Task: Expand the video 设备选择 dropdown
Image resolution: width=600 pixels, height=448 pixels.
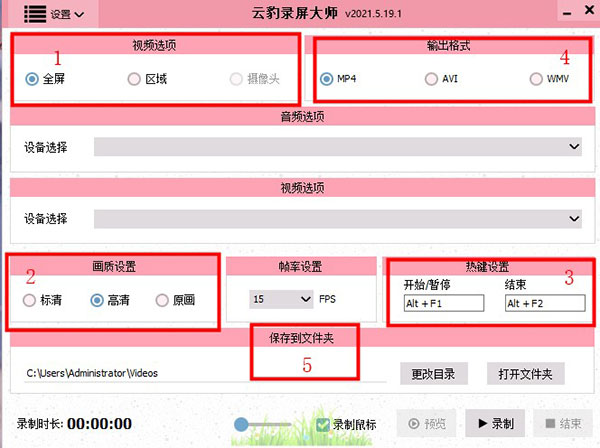Action: coord(338,218)
